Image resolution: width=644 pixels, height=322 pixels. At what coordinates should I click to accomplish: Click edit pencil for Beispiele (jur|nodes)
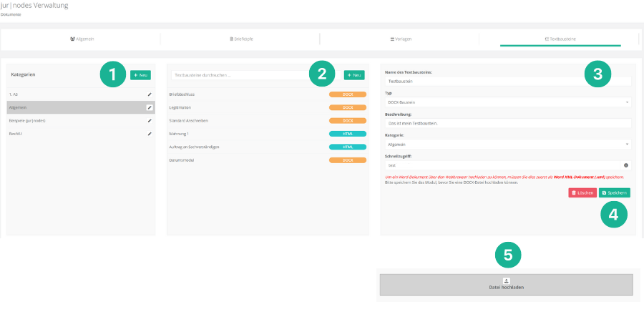150,121
